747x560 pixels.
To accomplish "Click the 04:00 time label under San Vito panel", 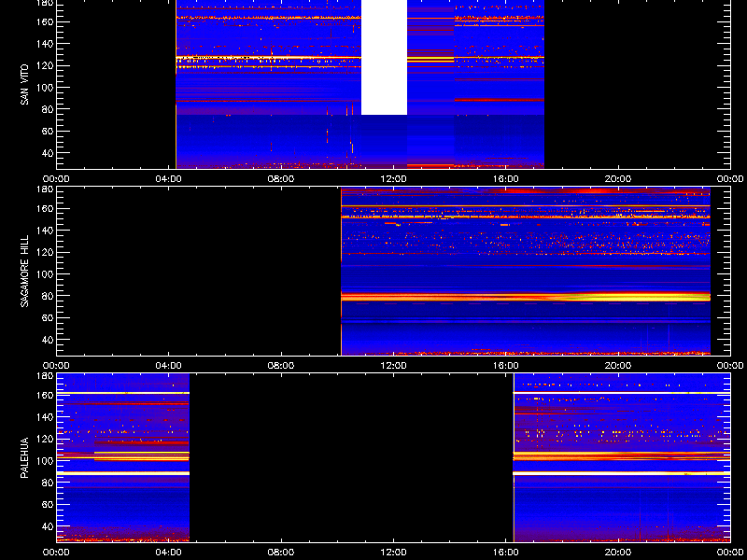I will pos(169,179).
